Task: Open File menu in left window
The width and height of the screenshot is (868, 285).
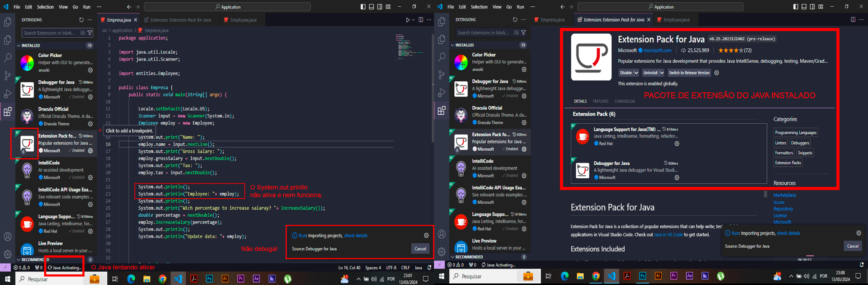Action: 17,7
